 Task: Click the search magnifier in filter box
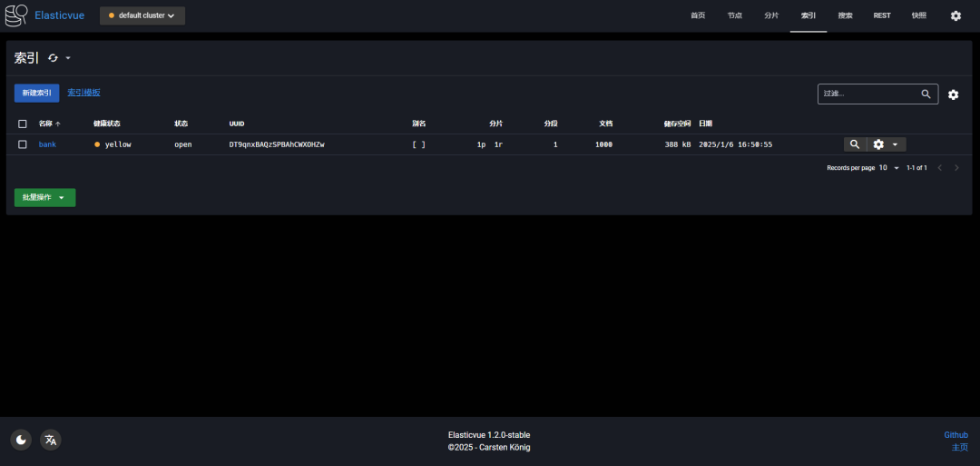tap(926, 94)
